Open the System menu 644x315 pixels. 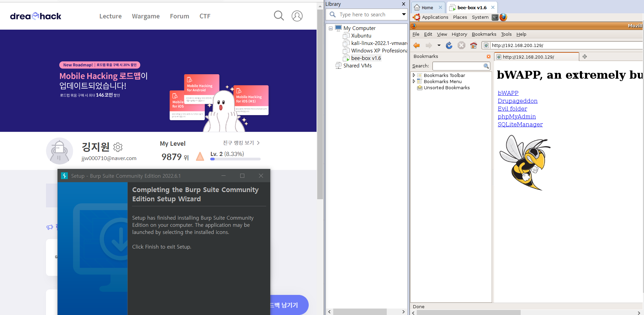pos(480,17)
